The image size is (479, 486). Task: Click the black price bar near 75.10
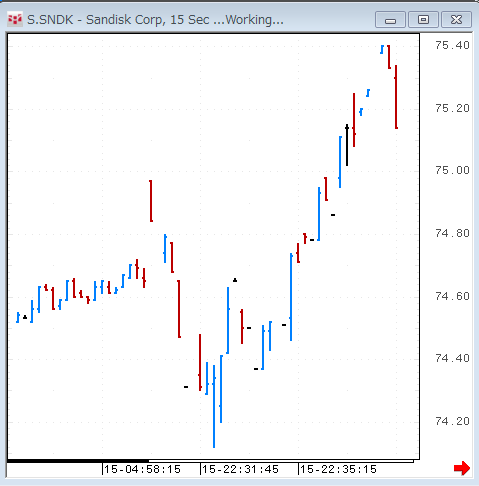point(347,145)
